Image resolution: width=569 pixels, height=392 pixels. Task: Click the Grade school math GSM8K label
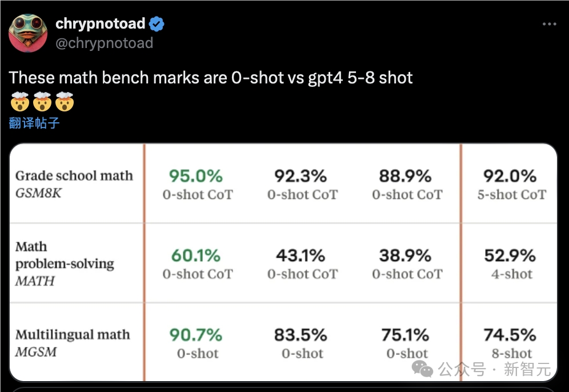click(x=74, y=184)
